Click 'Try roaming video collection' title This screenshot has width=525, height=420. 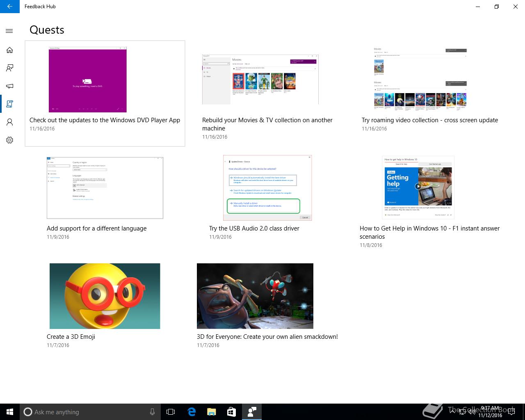[430, 120]
